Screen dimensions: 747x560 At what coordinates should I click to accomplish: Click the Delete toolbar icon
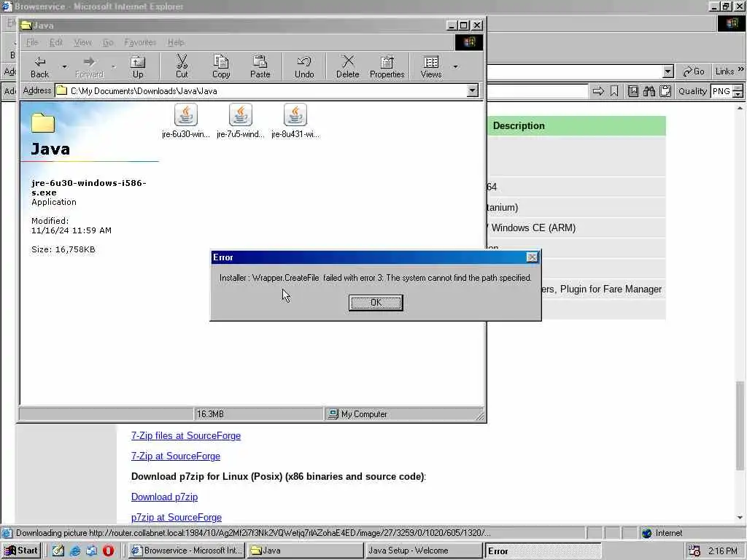click(x=348, y=66)
